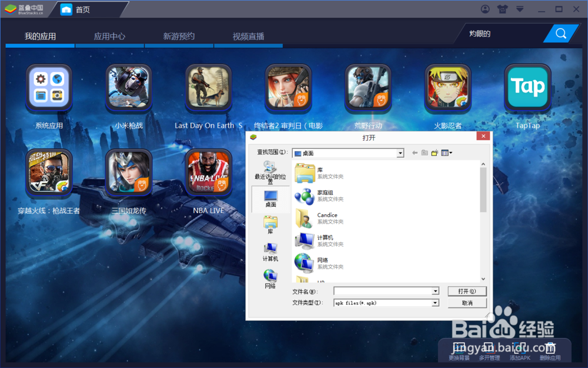
Task: Open the NBA LIVE app
Action: coord(209,173)
